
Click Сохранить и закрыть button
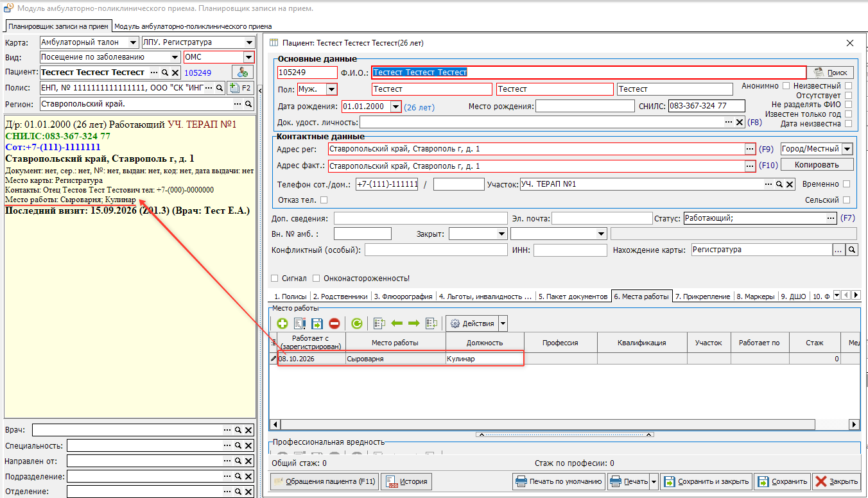pos(705,481)
